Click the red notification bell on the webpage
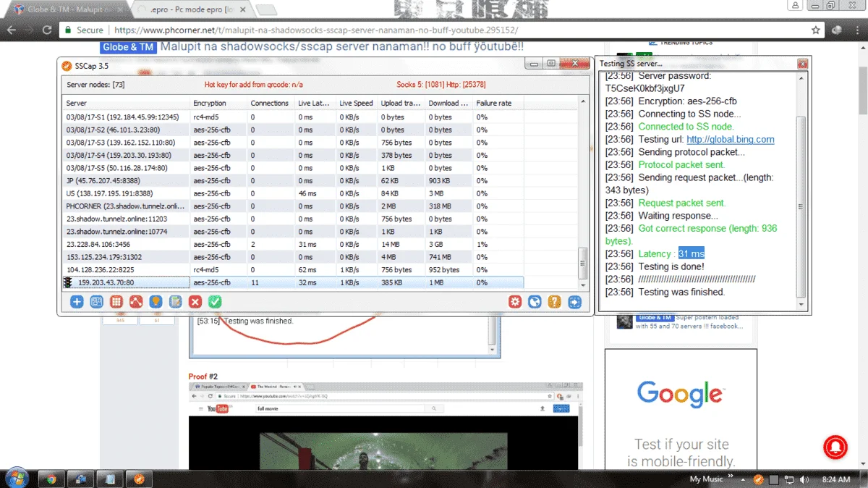Viewport: 868px width, 488px height. [835, 447]
